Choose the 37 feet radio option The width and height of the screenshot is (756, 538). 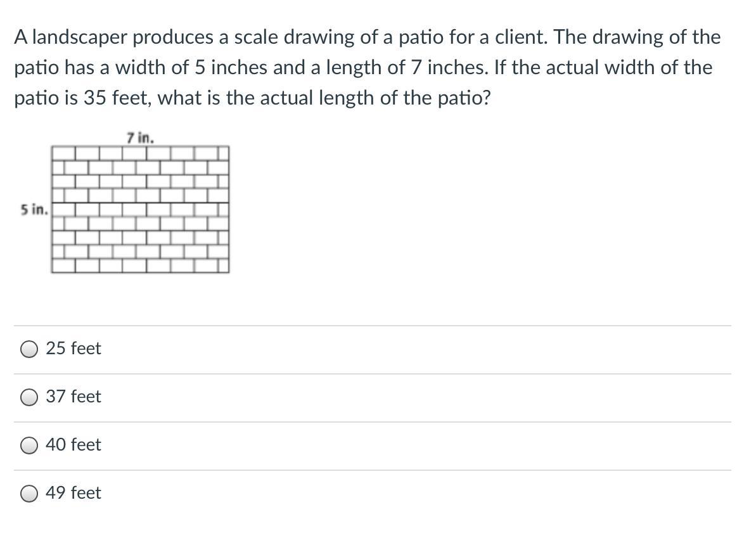pos(29,398)
